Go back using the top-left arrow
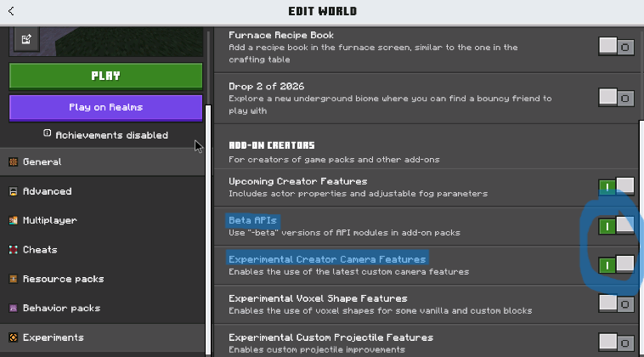Screen dimensions: 644x357 [x=11, y=11]
